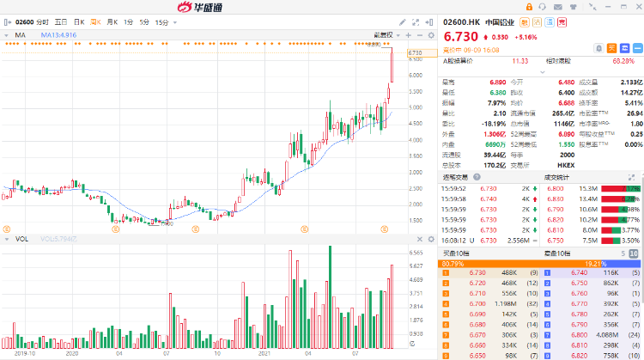Remove from watchlist with blue minus button
The image size is (644, 360).
[637, 48]
